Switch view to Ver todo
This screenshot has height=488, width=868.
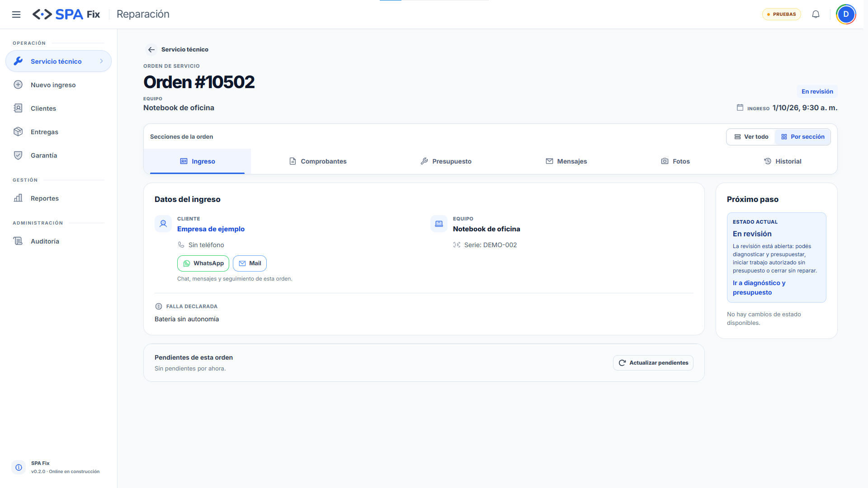click(751, 137)
